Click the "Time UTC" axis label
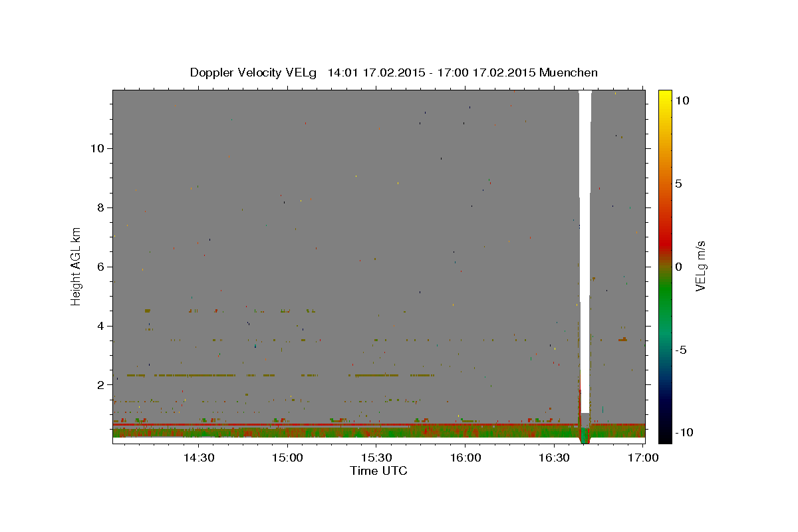Image resolution: width=798 pixels, height=532 pixels. click(378, 471)
